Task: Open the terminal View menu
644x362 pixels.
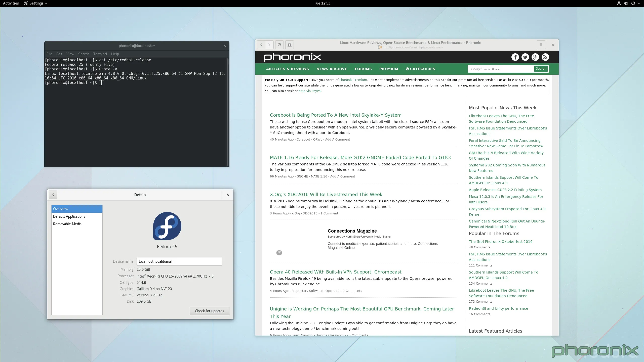Action: 70,54
